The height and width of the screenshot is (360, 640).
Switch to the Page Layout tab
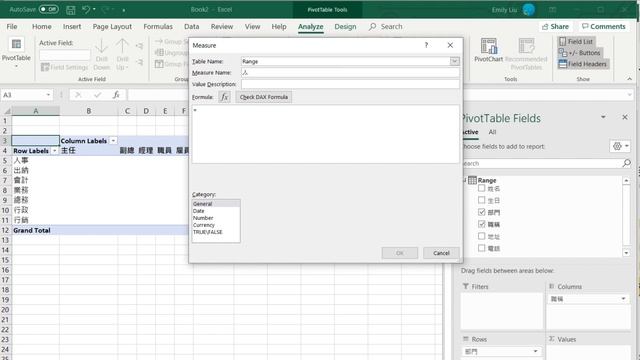point(112,27)
